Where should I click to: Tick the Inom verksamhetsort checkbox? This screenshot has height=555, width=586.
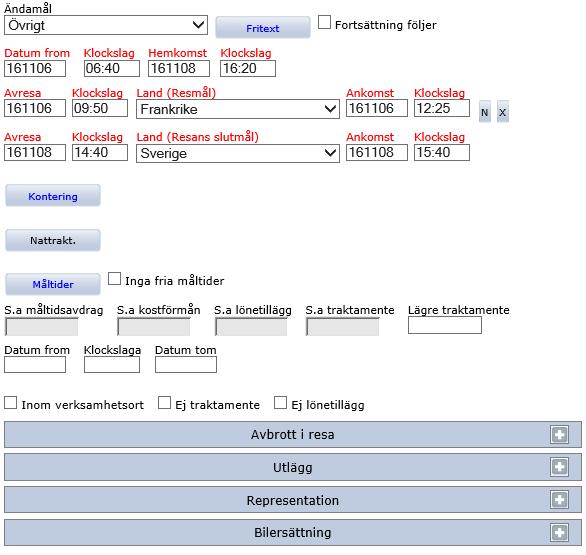click(x=10, y=403)
